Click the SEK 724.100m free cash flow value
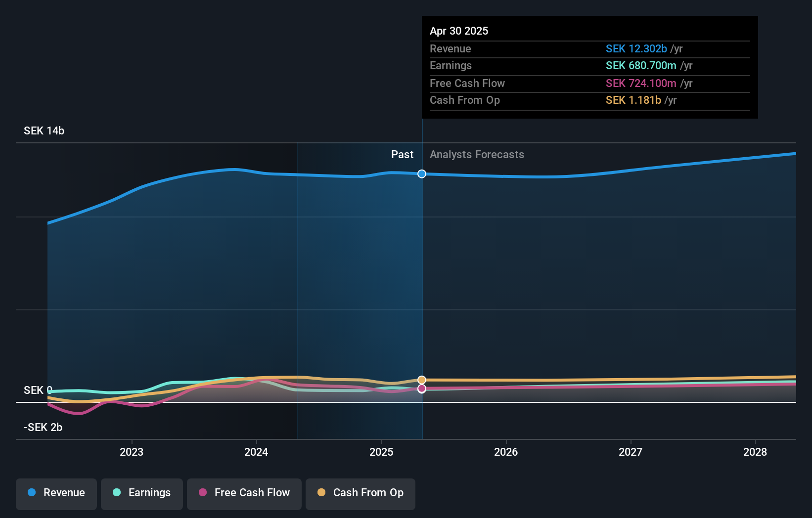The height and width of the screenshot is (518, 812). [x=641, y=83]
